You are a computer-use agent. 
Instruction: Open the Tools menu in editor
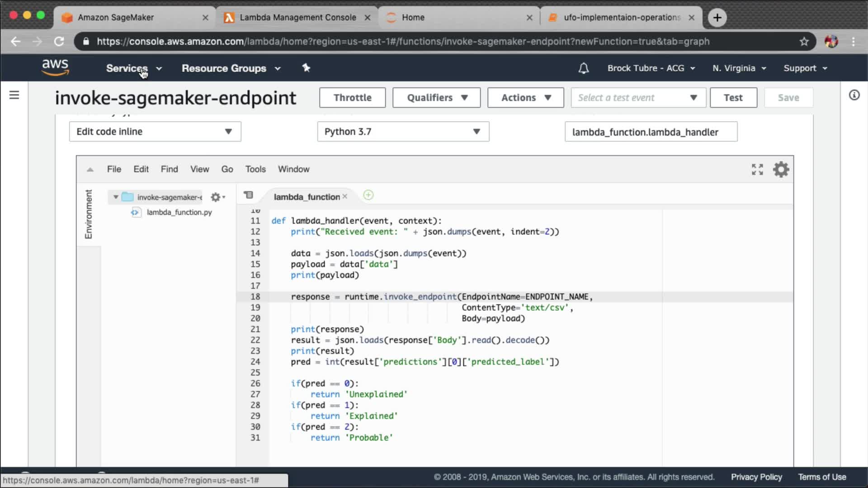pyautogui.click(x=255, y=169)
